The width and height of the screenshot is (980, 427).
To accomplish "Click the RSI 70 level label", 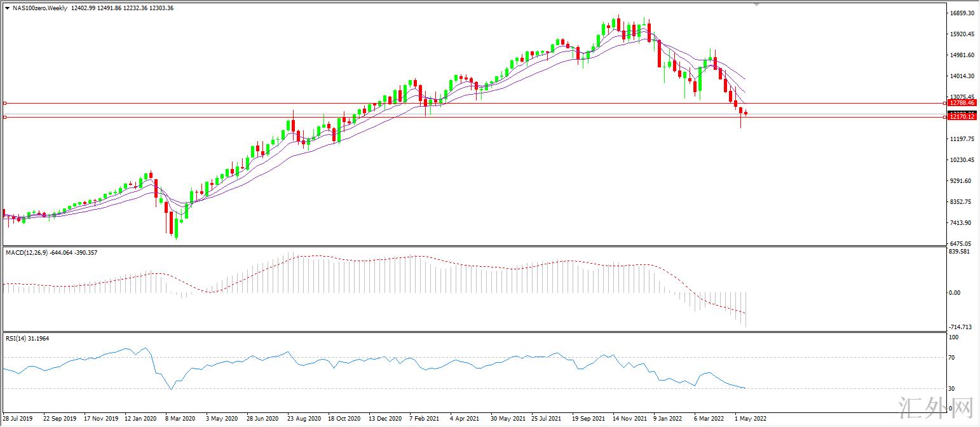I will pos(953,358).
